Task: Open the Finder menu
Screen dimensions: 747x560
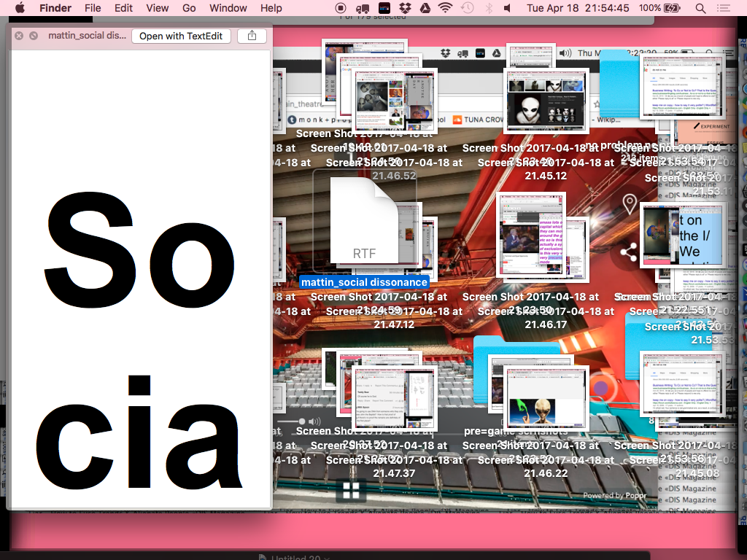Action: pos(55,8)
